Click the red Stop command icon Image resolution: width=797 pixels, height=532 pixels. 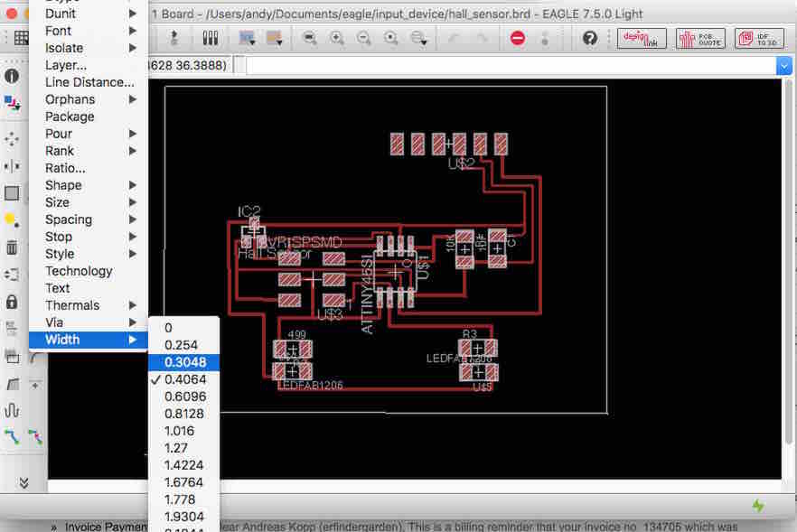(x=518, y=38)
